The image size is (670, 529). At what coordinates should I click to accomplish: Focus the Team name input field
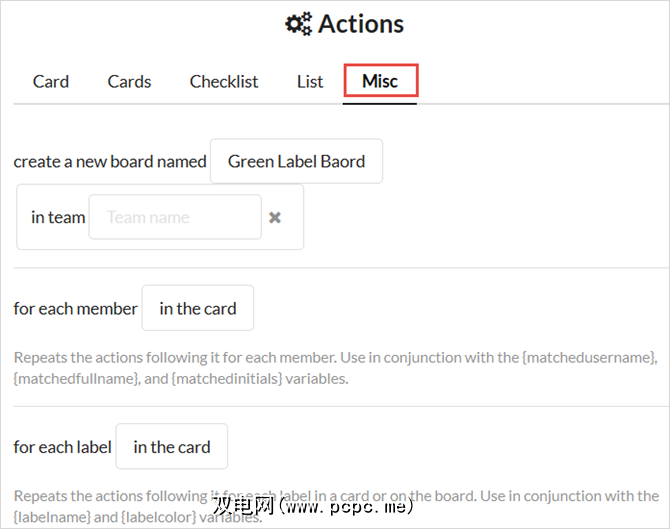coord(175,217)
